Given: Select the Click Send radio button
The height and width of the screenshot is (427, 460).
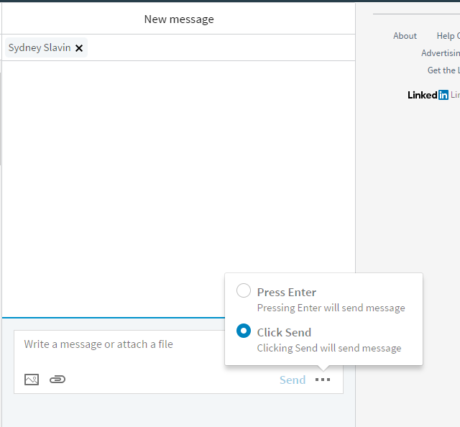Looking at the screenshot, I should (244, 331).
